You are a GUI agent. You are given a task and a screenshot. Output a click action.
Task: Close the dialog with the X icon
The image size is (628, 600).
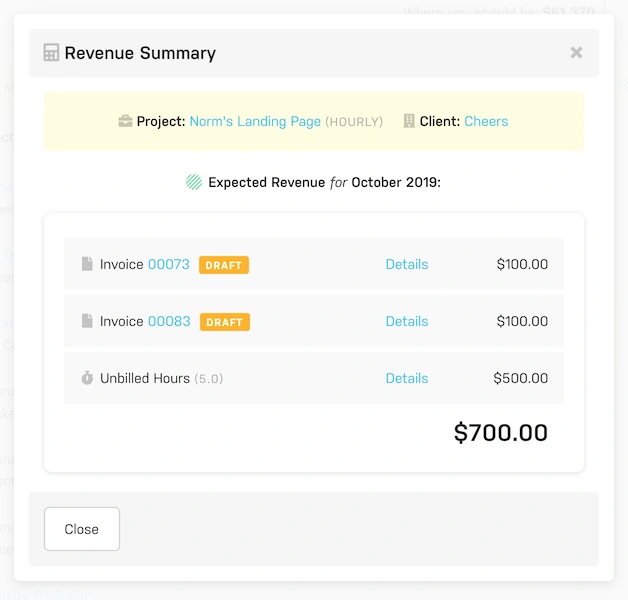tap(576, 53)
